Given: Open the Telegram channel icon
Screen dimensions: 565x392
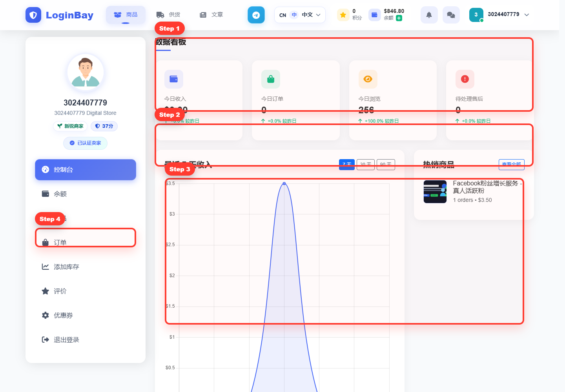Looking at the screenshot, I should 256,15.
